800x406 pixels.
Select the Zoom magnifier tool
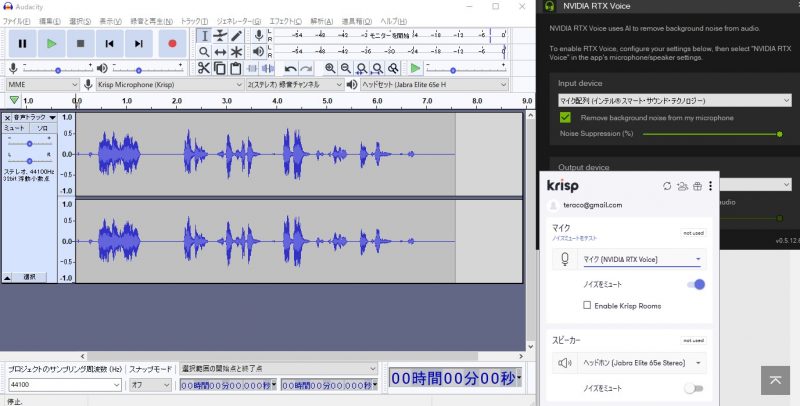(204, 52)
